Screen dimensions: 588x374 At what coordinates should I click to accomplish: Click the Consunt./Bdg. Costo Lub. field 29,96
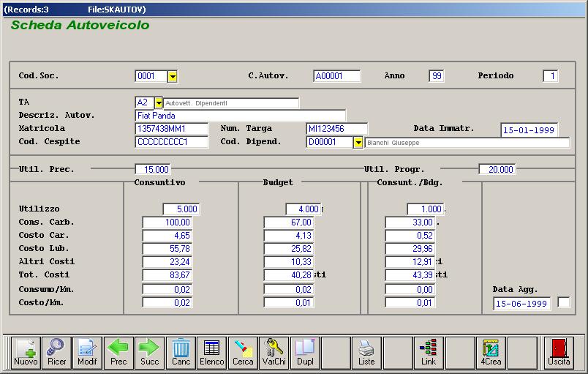point(410,248)
